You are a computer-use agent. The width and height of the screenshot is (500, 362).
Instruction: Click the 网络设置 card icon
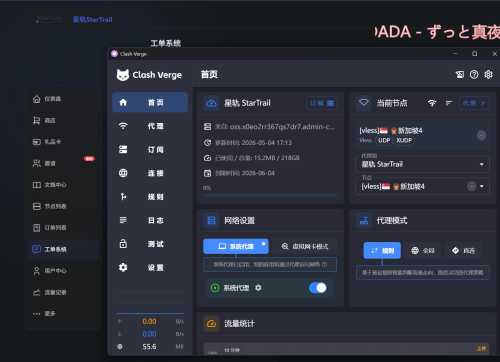211,220
